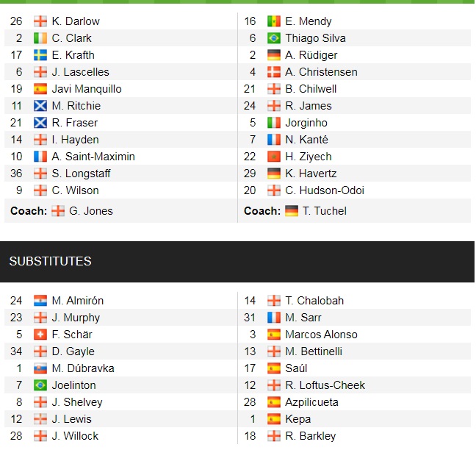The width and height of the screenshot is (476, 450).
Task: Click the Italy flag next to Jorginho
Action: click(274, 123)
